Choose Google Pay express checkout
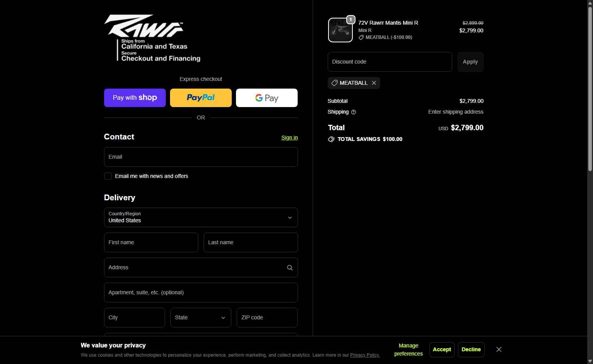This screenshot has width=593, height=364. click(x=267, y=98)
